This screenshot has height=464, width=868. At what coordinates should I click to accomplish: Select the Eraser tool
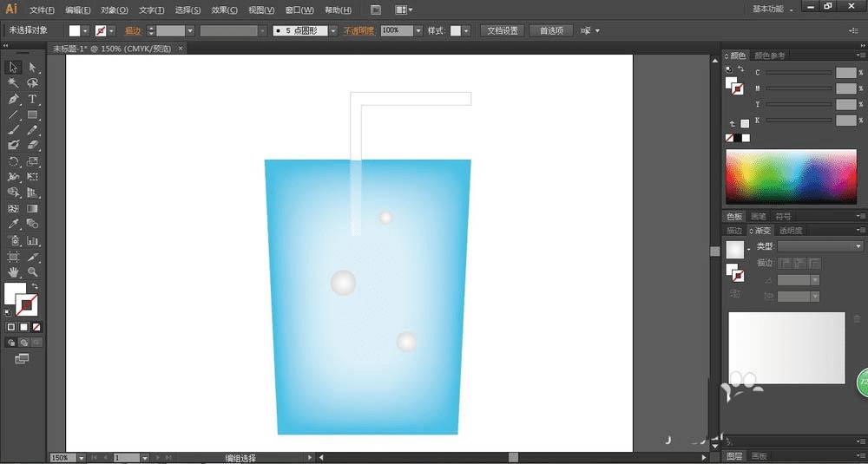click(x=33, y=146)
